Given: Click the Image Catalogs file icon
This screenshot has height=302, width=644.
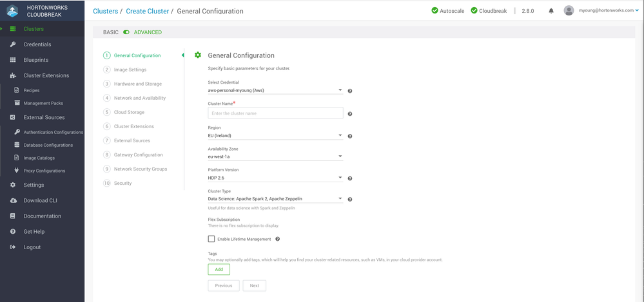Looking at the screenshot, I should click(x=17, y=158).
